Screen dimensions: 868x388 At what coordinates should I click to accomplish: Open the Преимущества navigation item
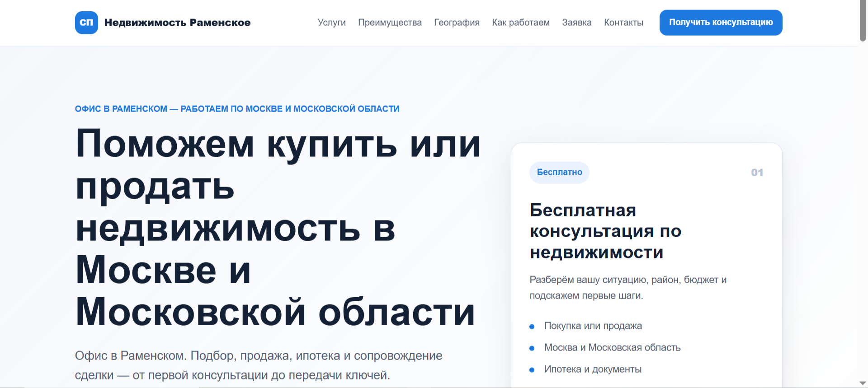(390, 23)
